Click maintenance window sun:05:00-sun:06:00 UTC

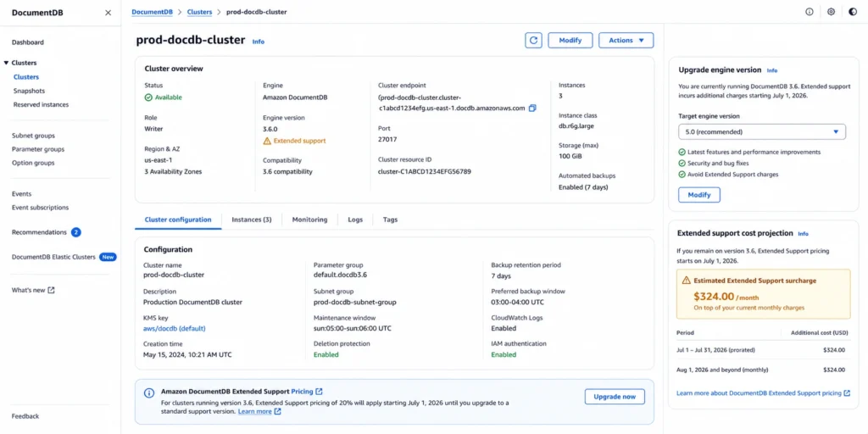353,328
